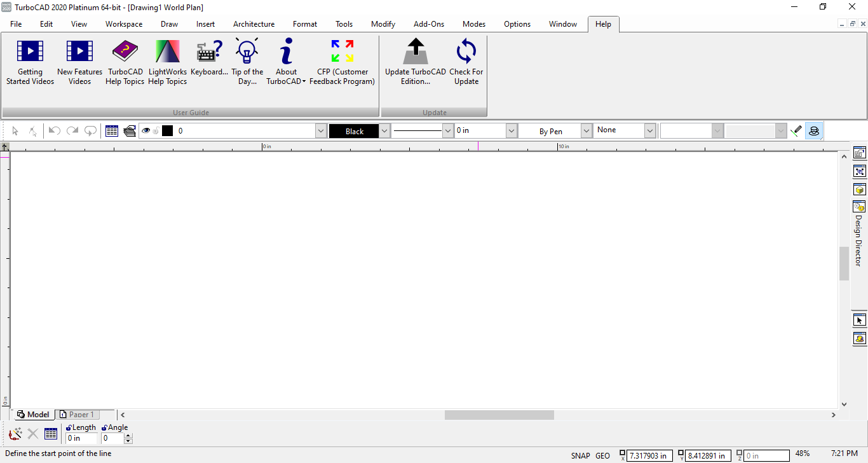Expand the 0 in line width dropdown
Screen dimensions: 868x463
pos(512,131)
